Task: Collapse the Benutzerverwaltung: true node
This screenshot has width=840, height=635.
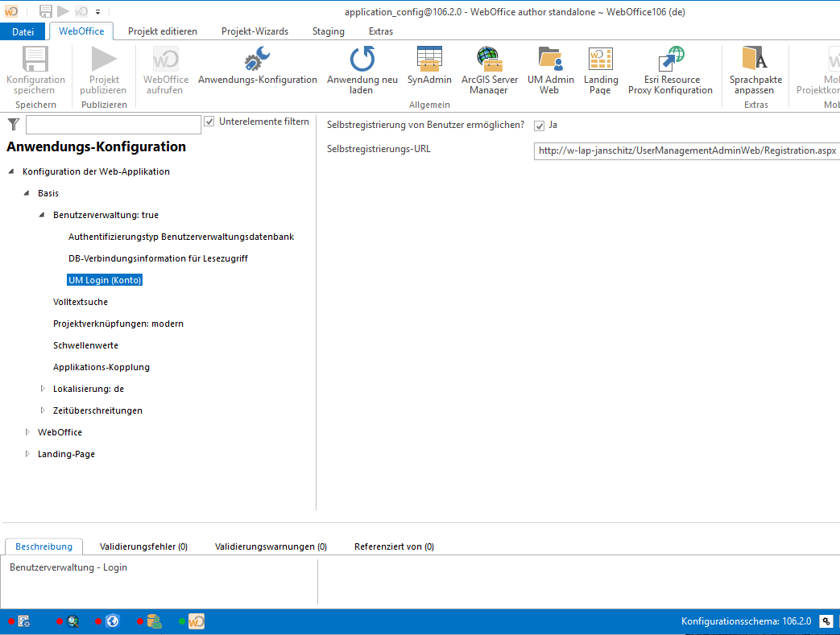Action: pos(41,215)
